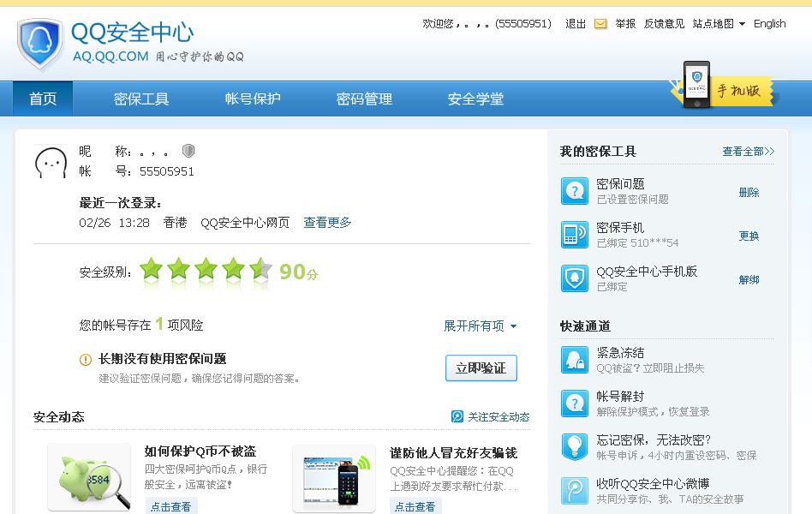
Task: Expand the 站点地图 dropdown
Action: (x=719, y=24)
